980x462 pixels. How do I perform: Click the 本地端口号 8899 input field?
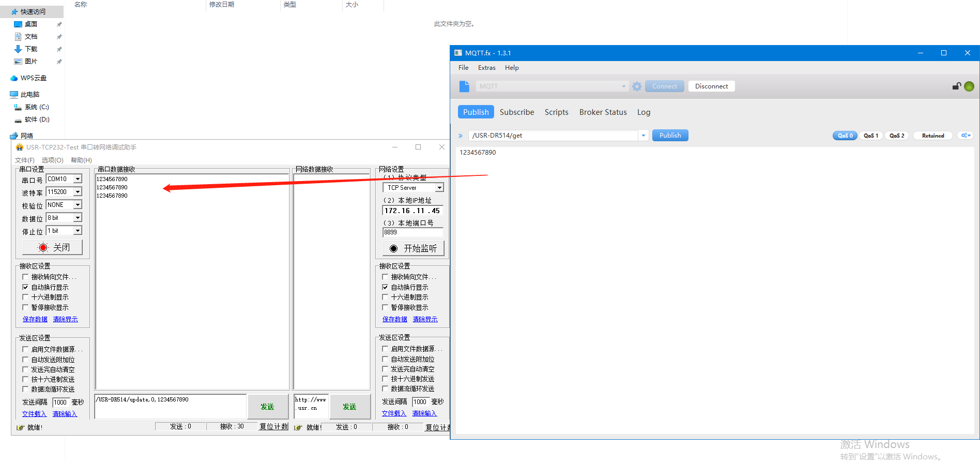(412, 232)
